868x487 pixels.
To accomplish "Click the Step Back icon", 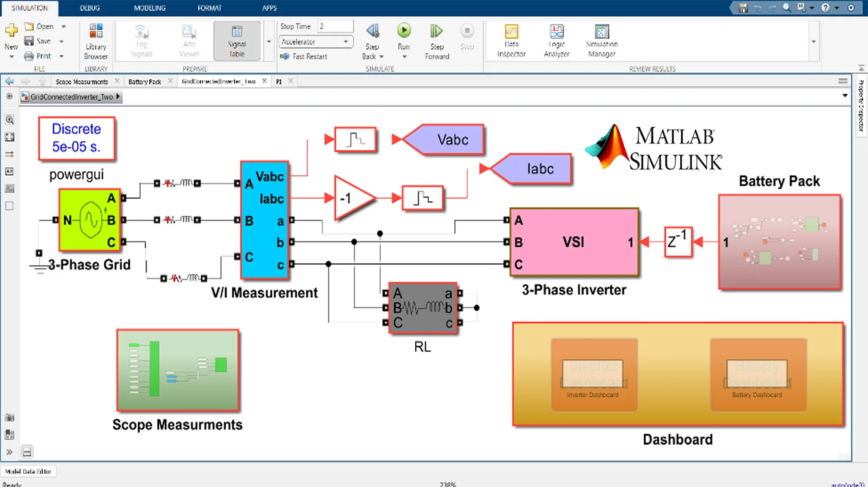I will coord(373,31).
